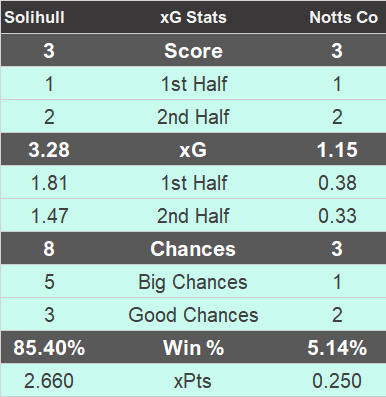Click the Score row label
386x397 pixels.
(x=193, y=51)
